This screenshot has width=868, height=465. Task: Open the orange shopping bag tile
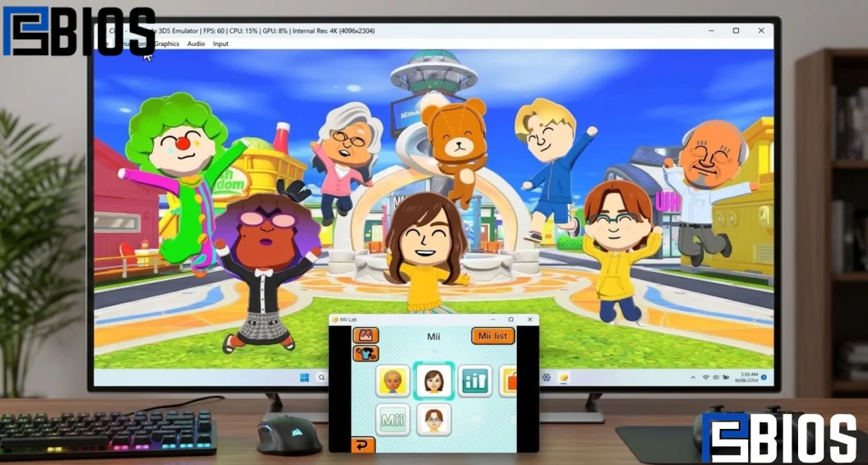(x=508, y=381)
